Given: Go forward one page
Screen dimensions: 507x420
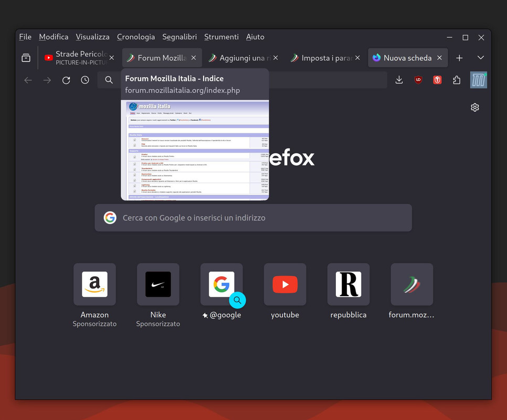Looking at the screenshot, I should pyautogui.click(x=47, y=80).
